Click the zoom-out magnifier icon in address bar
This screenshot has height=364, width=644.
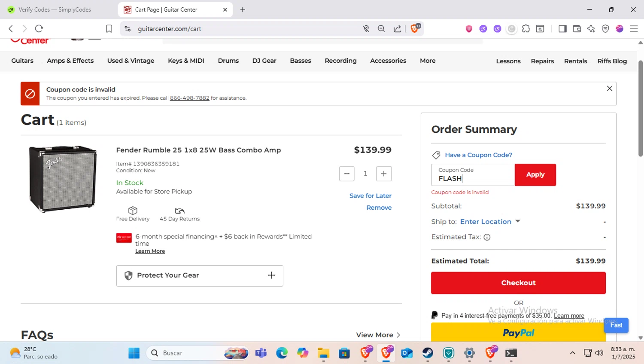pos(381,29)
